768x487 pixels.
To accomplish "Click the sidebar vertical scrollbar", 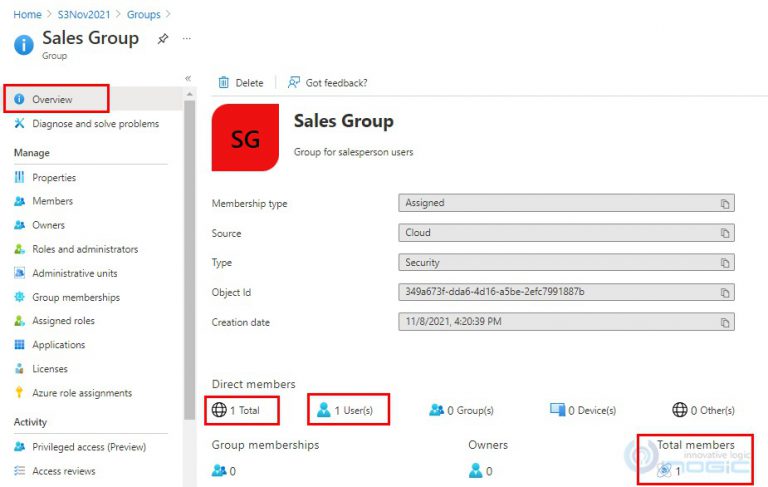I will point(189,250).
